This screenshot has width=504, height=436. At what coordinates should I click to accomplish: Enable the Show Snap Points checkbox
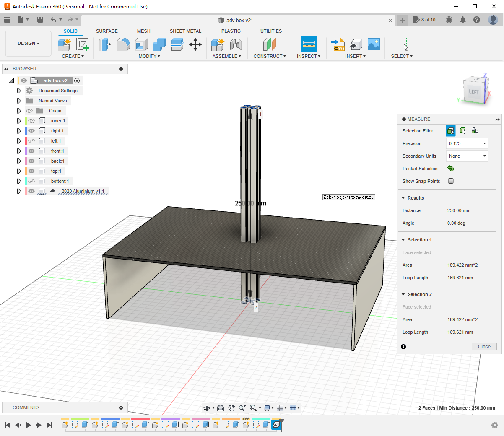[451, 181]
